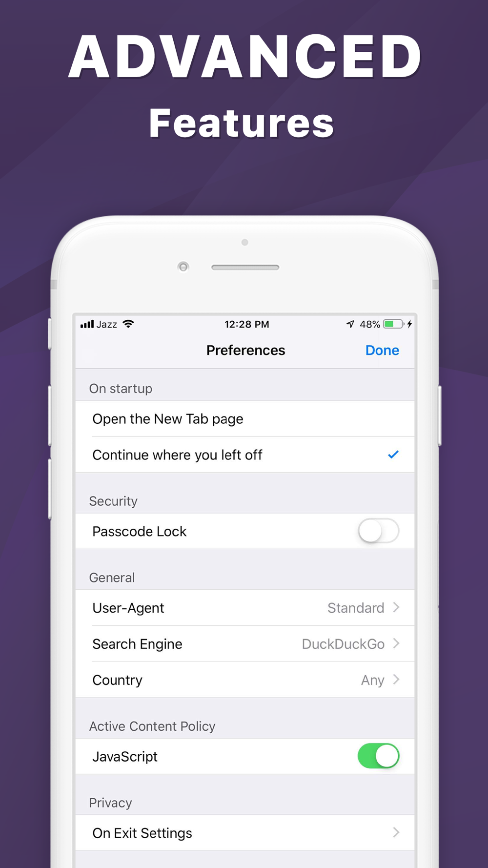Screen dimensions: 488x868
Task: Tap the blue checkmark on Continue row
Action: 393,455
